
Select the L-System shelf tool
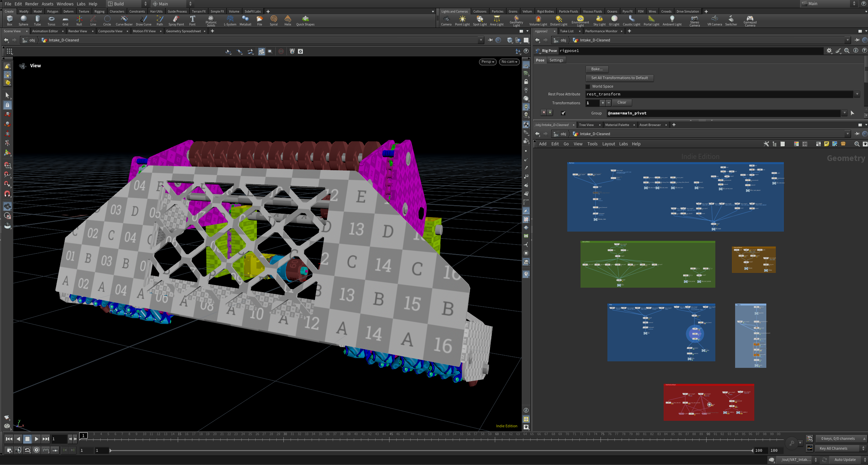coord(230,21)
